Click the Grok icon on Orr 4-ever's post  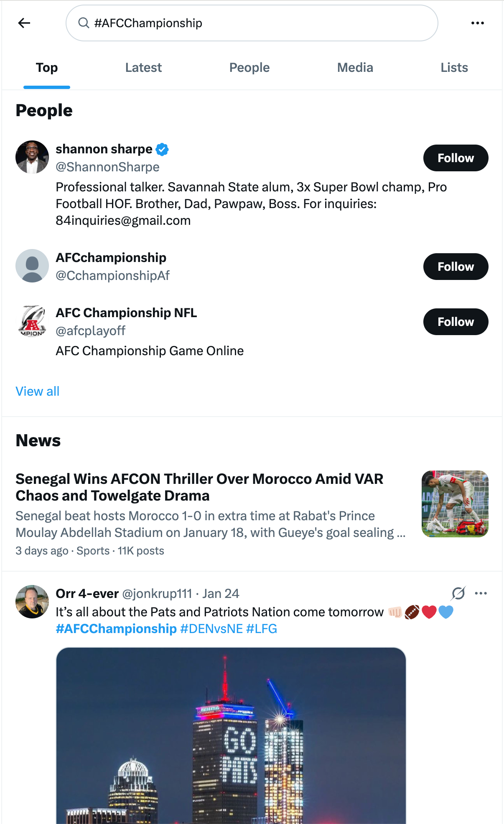pyautogui.click(x=458, y=593)
